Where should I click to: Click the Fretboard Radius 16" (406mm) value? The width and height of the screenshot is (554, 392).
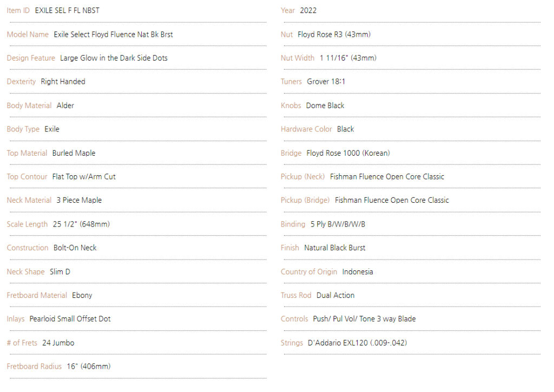89,366
